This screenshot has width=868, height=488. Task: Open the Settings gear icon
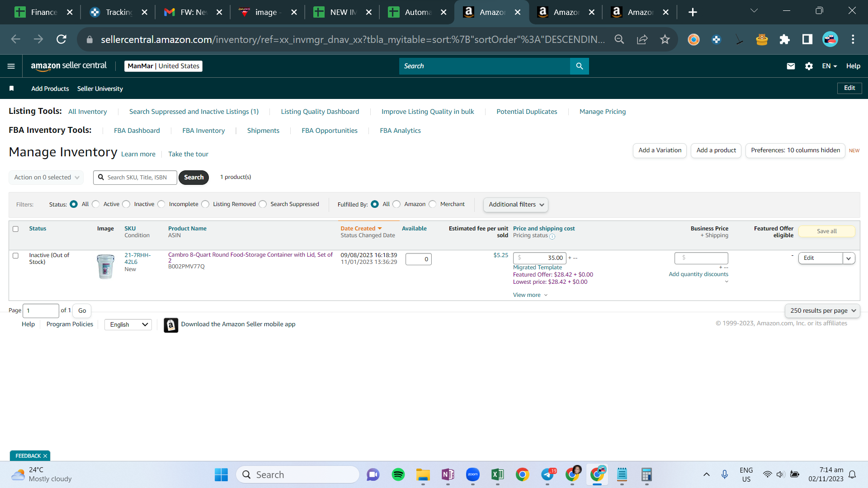click(809, 66)
